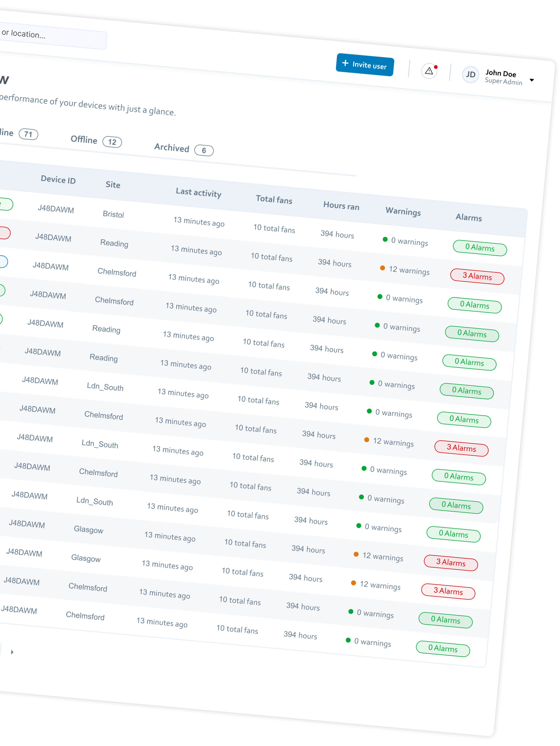Open device J48DAWM in the Bristol row
Viewport: 560px width, 746px height.
56,209
